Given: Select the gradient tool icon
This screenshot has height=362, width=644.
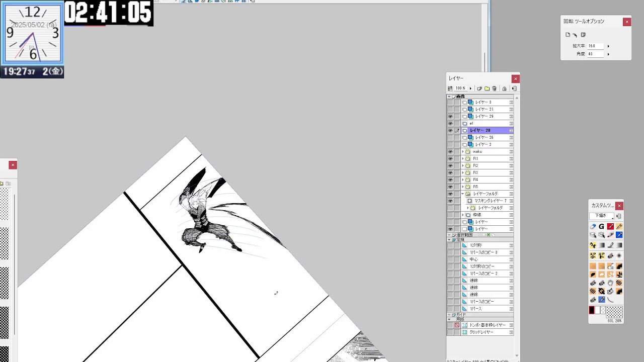Looking at the screenshot, I should (x=601, y=245).
